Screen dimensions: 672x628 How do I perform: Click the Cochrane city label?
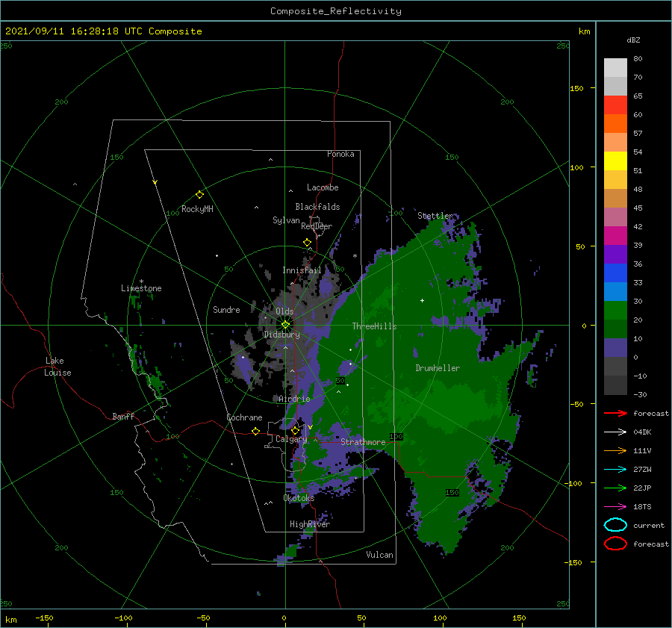coord(244,417)
